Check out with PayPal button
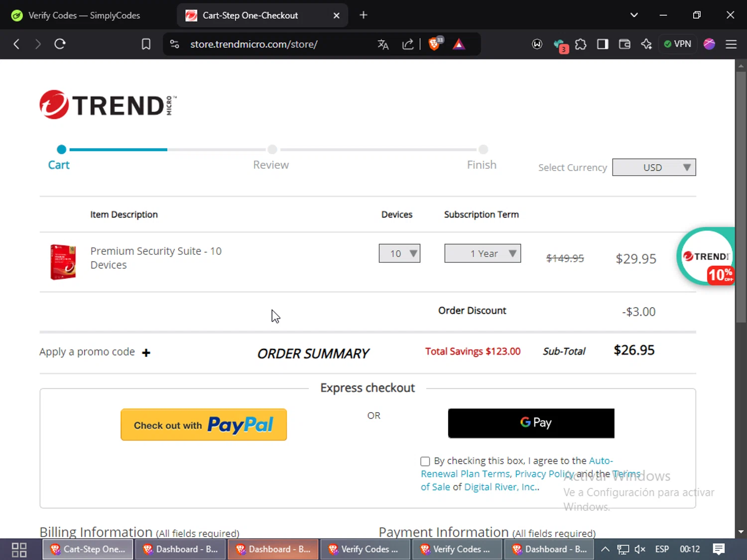Screen dimensions: 747x560 (204, 425)
